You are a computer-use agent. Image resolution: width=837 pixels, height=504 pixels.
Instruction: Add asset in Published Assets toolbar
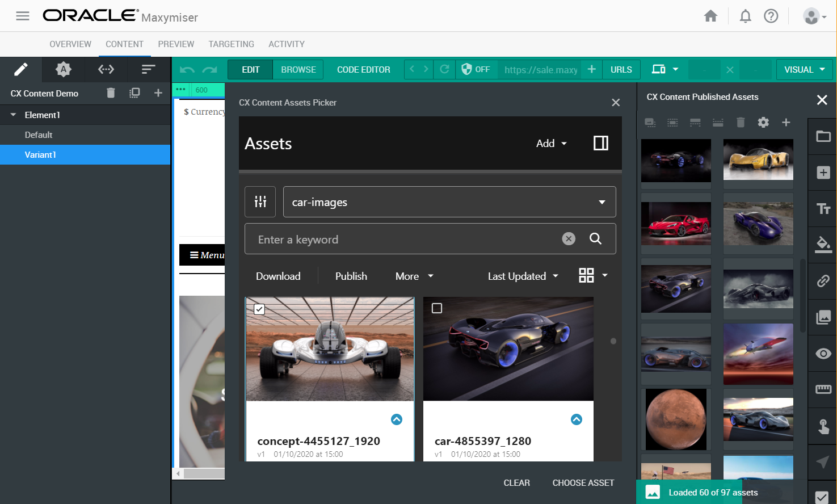click(x=786, y=122)
